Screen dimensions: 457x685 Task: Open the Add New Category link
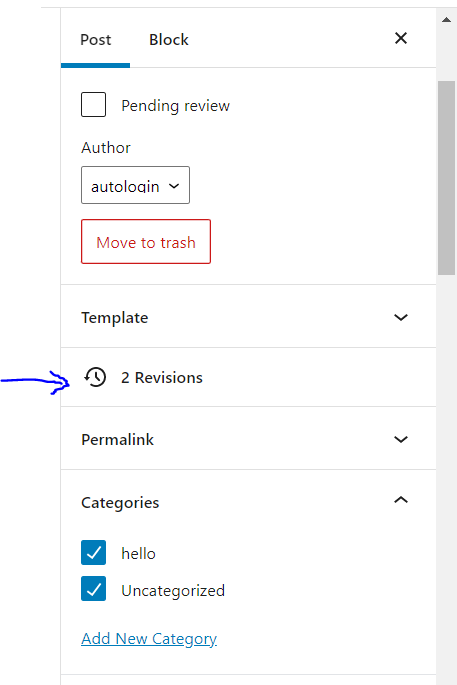tap(149, 639)
